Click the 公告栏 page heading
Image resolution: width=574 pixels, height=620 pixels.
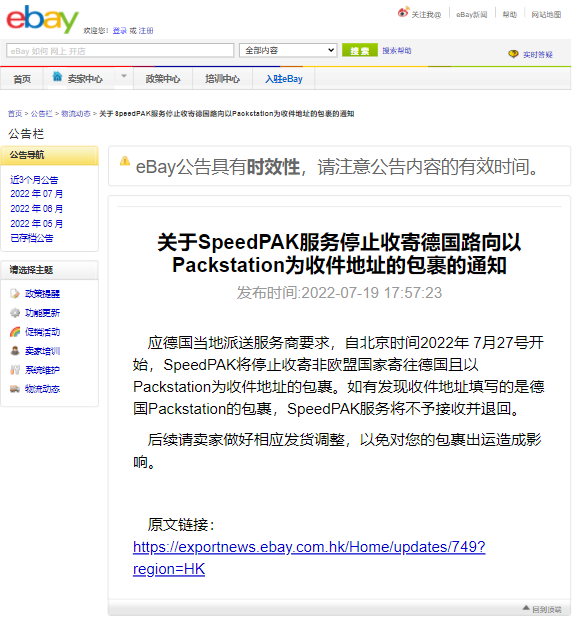point(26,134)
